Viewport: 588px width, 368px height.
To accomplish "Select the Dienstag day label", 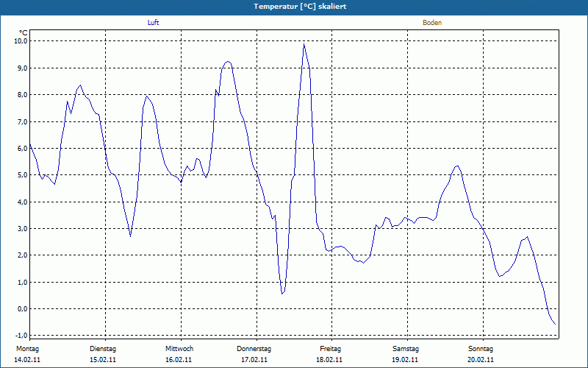I will 103,348.
